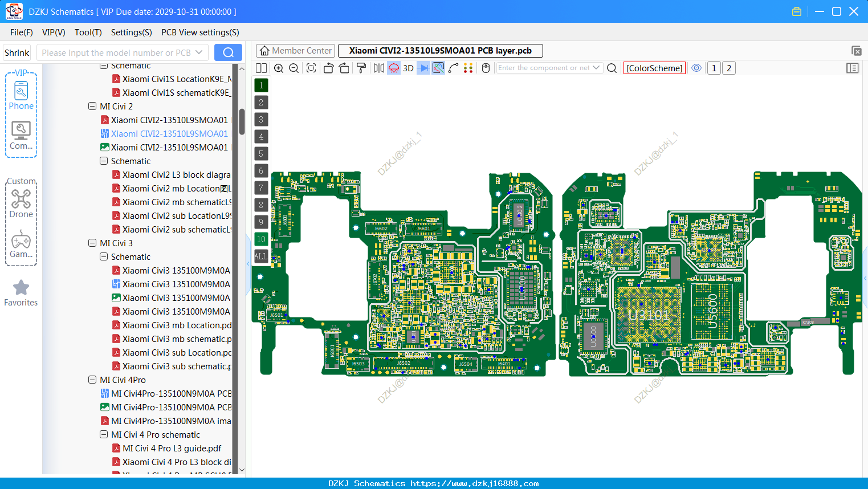Open the model number dropdown arrow

coord(199,52)
